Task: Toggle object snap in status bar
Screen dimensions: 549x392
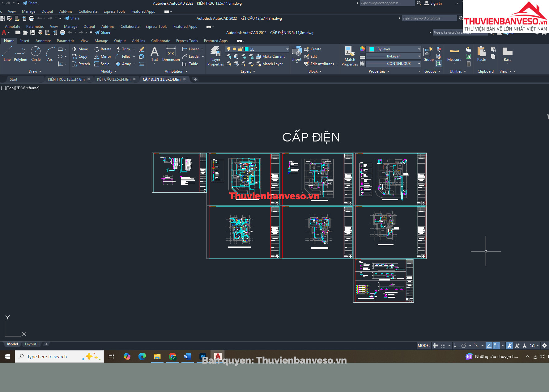Action: [496, 346]
